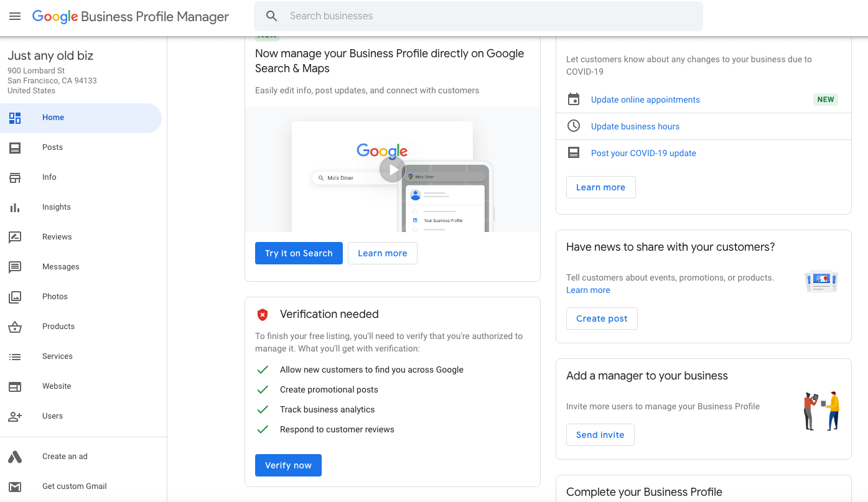This screenshot has height=502, width=868.
Task: Open the hamburger main menu
Action: pyautogui.click(x=15, y=16)
